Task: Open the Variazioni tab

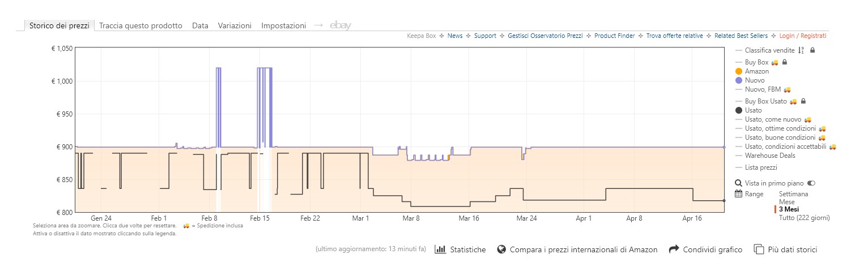Action: tap(235, 25)
